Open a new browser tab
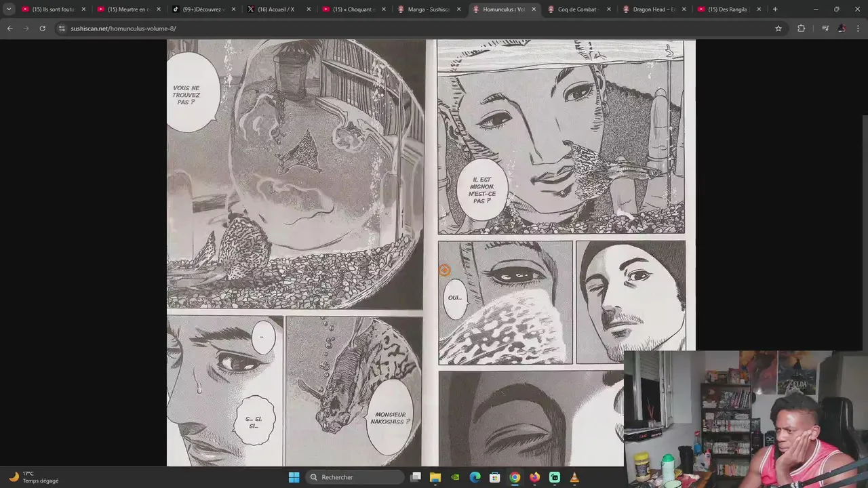This screenshot has width=868, height=488. [775, 9]
